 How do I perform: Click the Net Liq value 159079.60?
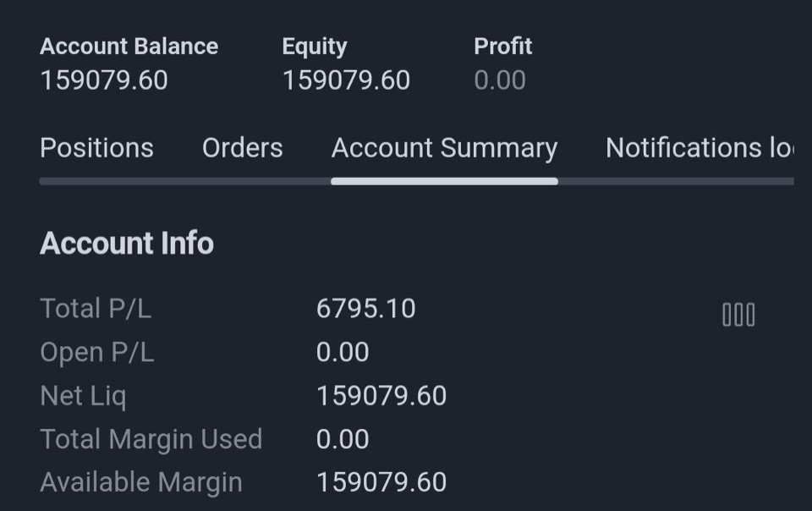381,396
